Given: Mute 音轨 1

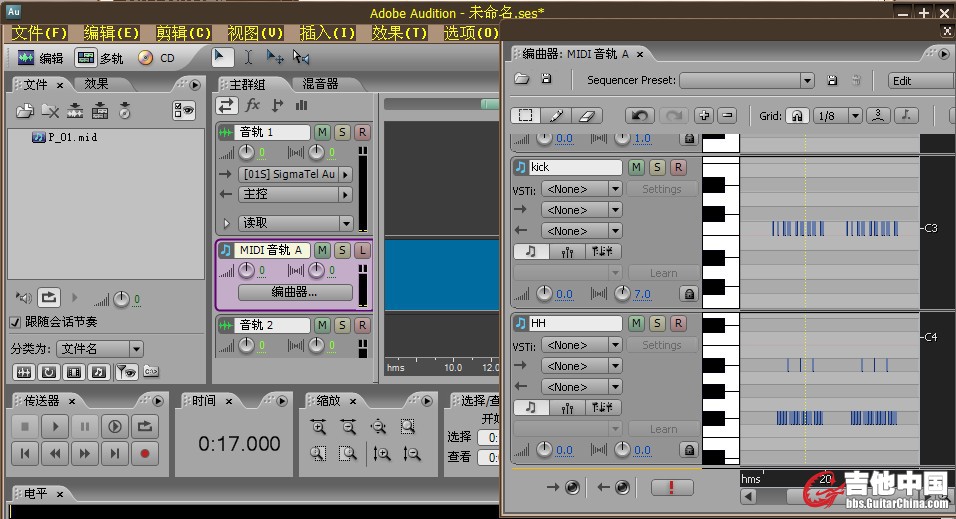Looking at the screenshot, I should pos(322,132).
